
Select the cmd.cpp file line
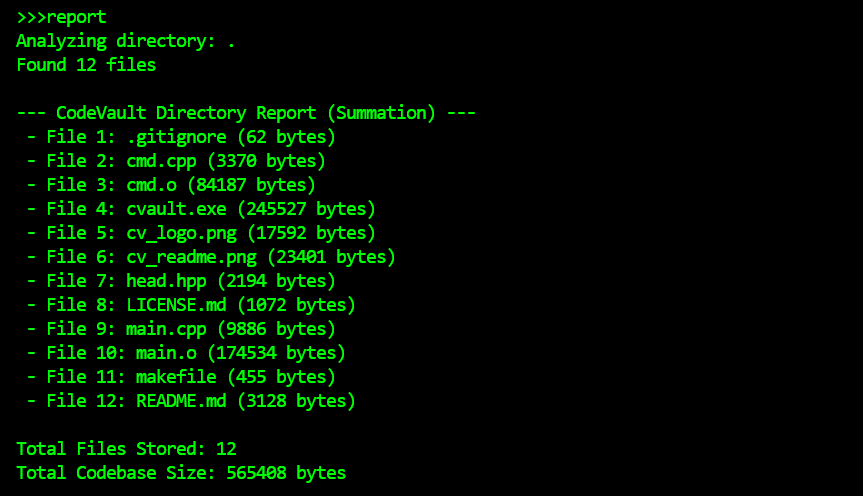(176, 161)
